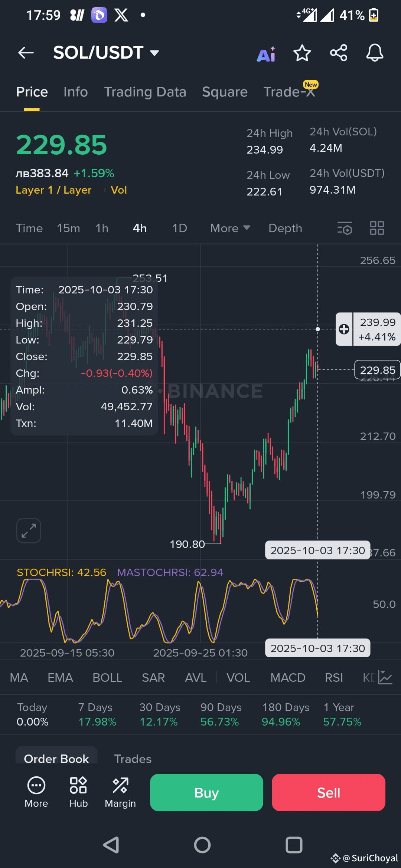Open the More options menu
Image resolution: width=401 pixels, height=868 pixels.
tap(36, 792)
